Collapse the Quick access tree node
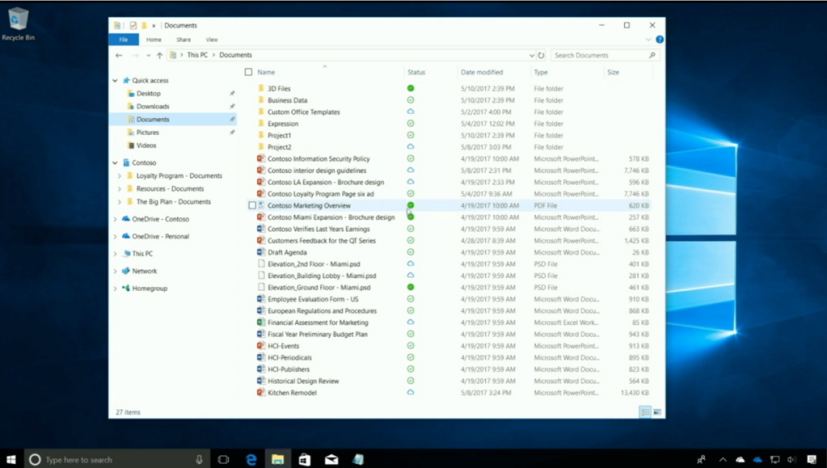 pyautogui.click(x=115, y=81)
